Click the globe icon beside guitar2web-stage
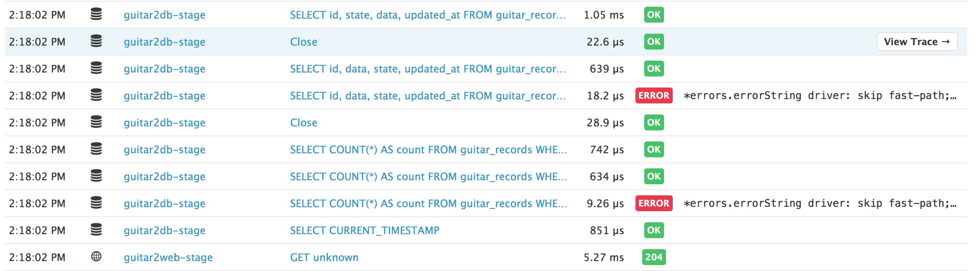Viewport: 980px width, 271px height. coord(96,257)
